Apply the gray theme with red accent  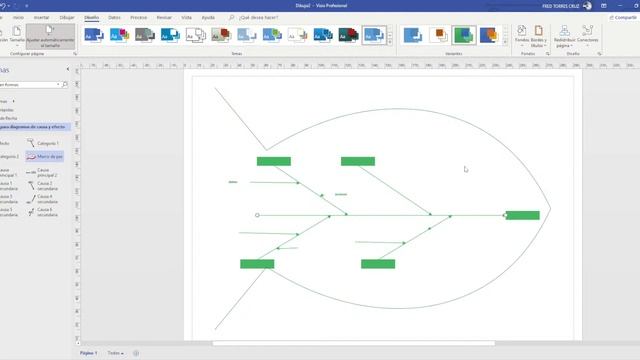221,36
